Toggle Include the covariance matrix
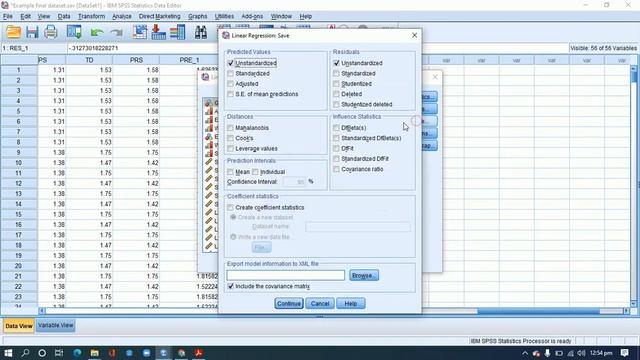640x360 pixels. (231, 287)
